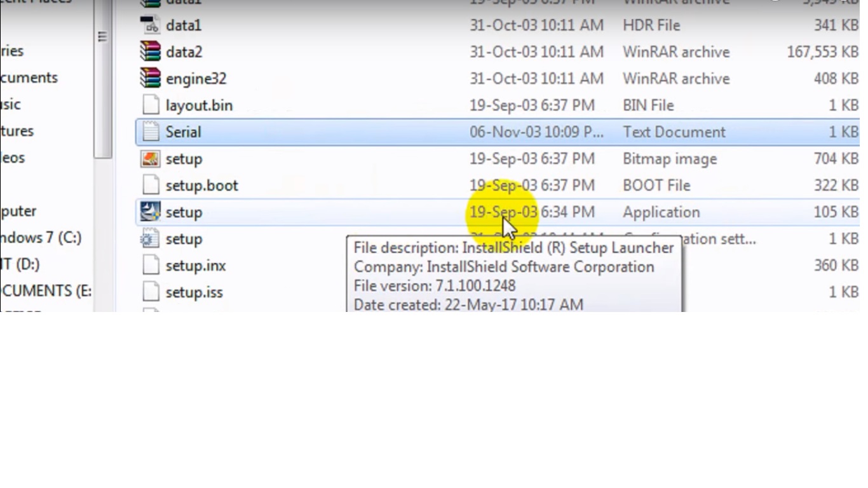Image resolution: width=868 pixels, height=488 pixels.
Task: Select the layout.bin file icon
Action: tap(151, 105)
